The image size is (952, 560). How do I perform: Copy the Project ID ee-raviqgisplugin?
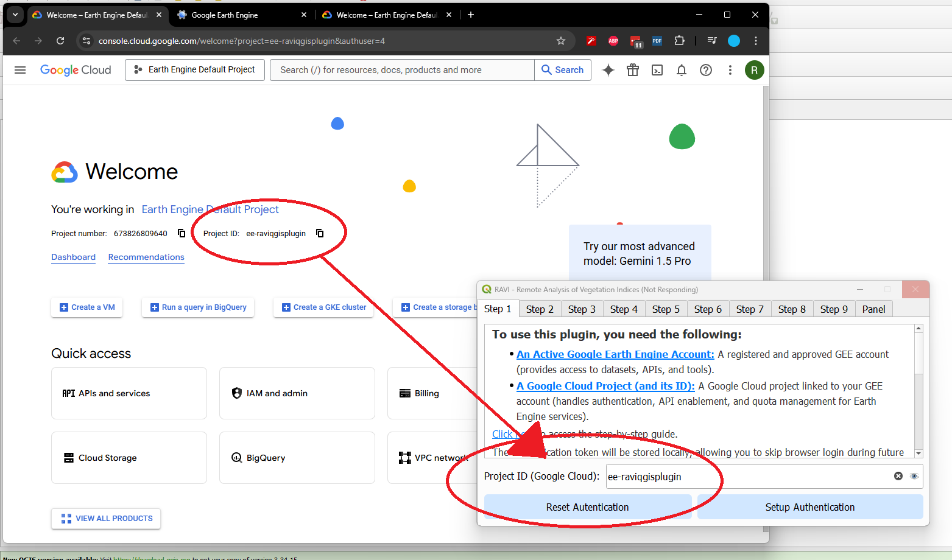(320, 233)
